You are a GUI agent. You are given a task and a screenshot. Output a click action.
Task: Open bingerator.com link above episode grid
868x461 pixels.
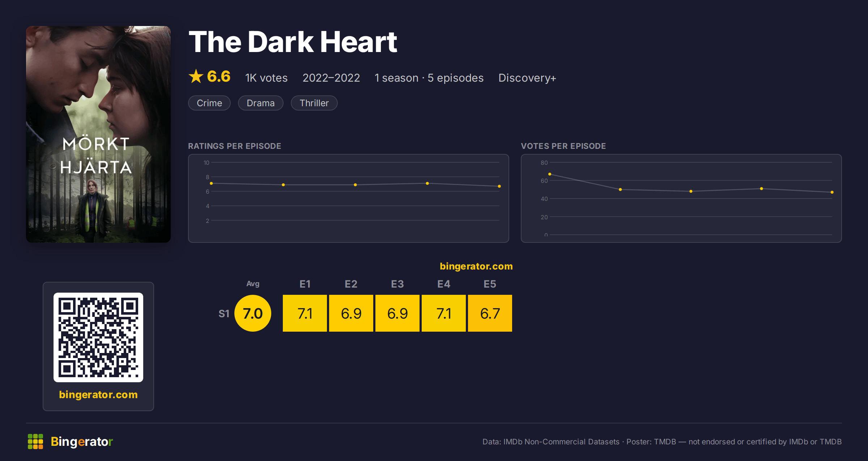pos(476,266)
